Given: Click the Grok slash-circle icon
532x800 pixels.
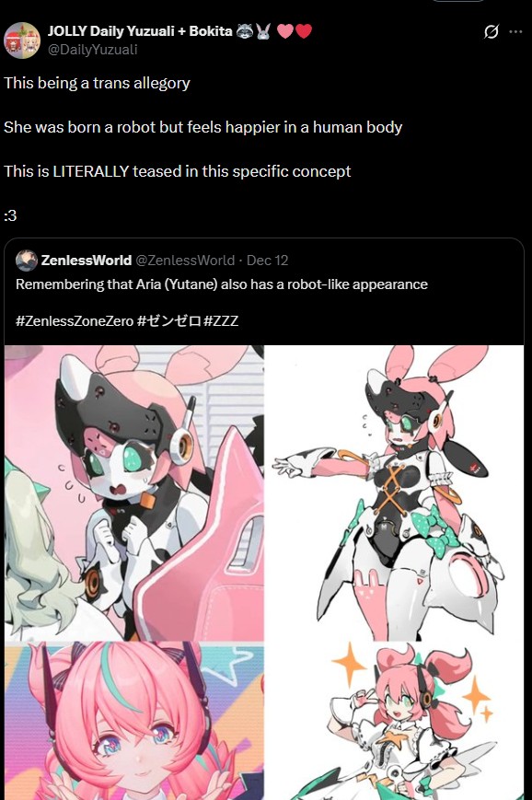Looking at the screenshot, I should tap(491, 32).
